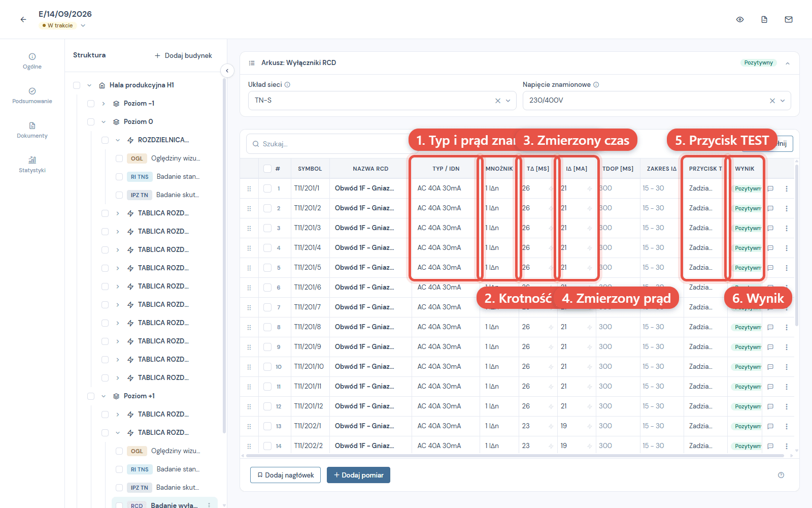The height and width of the screenshot is (508, 812).
Task: Check the Poziom +1 tree checkbox
Action: click(91, 396)
